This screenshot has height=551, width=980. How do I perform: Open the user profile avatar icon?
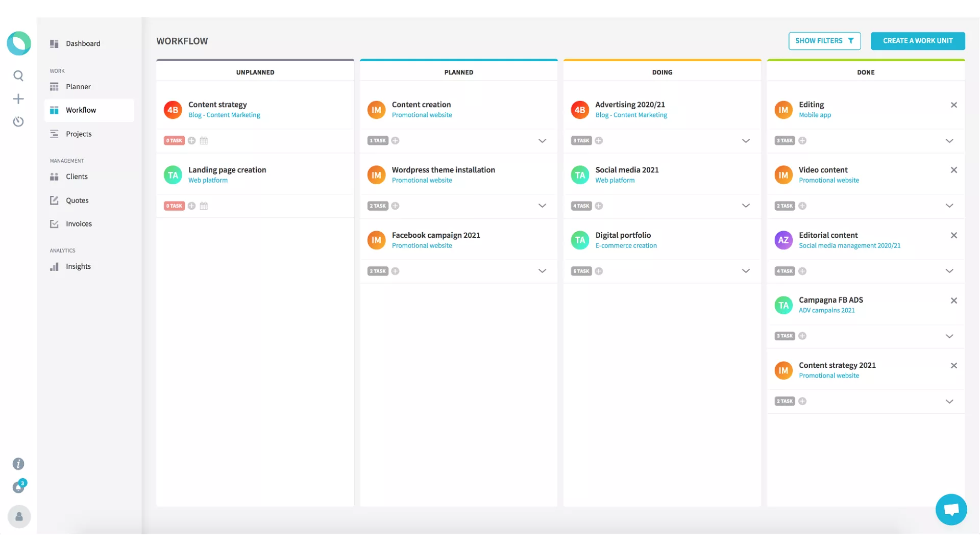pos(19,516)
